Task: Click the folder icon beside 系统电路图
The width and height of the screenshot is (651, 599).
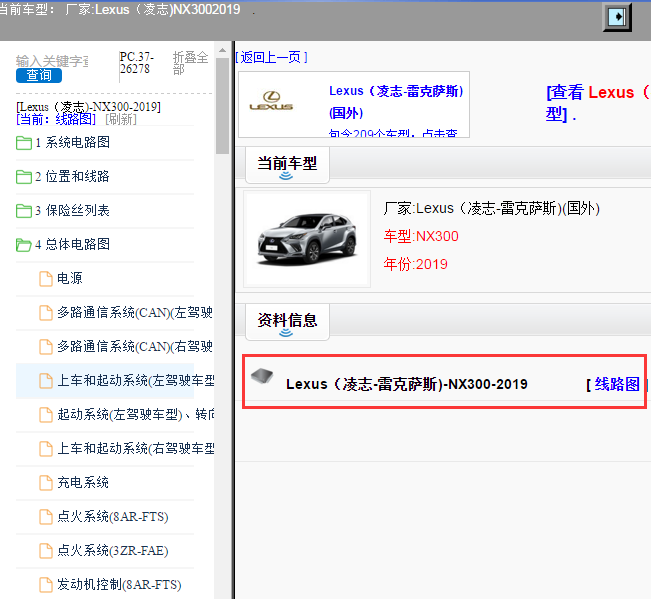Action: [x=24, y=143]
